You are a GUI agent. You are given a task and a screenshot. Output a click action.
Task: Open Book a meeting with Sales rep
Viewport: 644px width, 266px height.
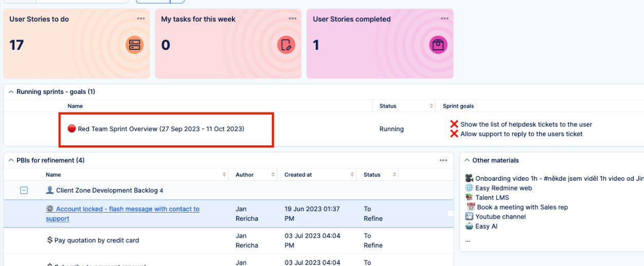pos(522,207)
